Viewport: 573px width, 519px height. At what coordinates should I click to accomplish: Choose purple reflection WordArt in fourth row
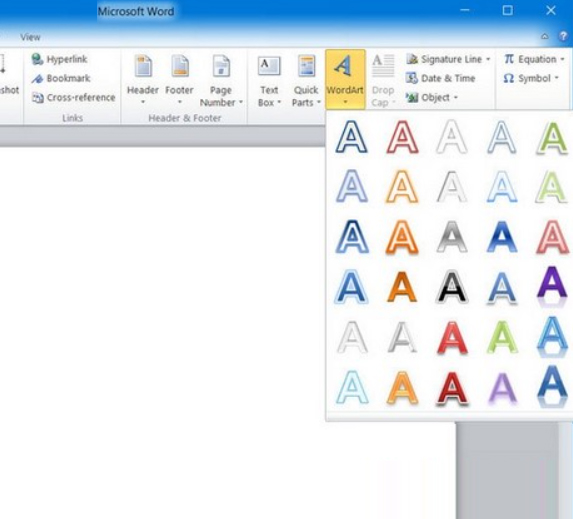(553, 286)
